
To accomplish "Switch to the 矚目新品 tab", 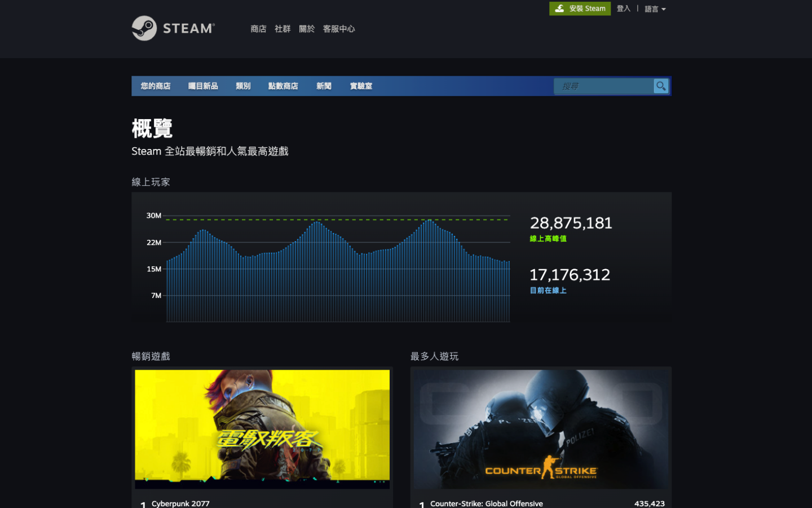I will (204, 86).
